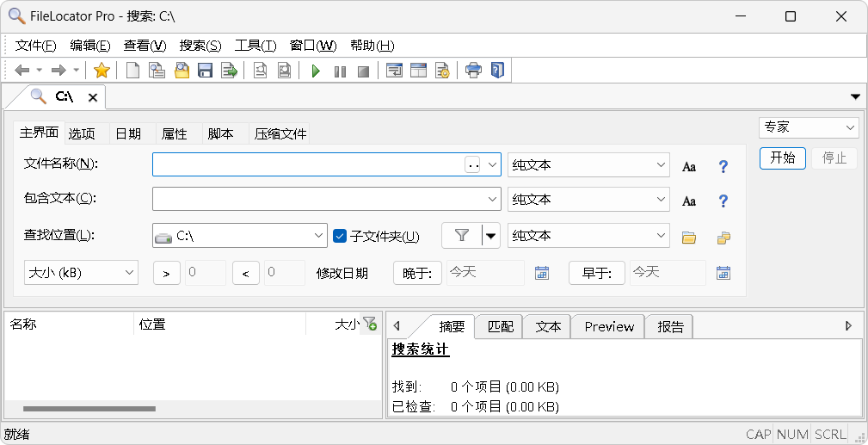Screen dimensions: 868x445
Task: Click the Stop square toolbar icon
Action: (x=363, y=71)
